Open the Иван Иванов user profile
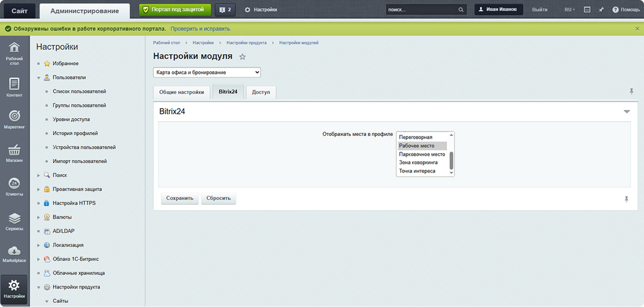The height and width of the screenshot is (307, 644). [498, 10]
